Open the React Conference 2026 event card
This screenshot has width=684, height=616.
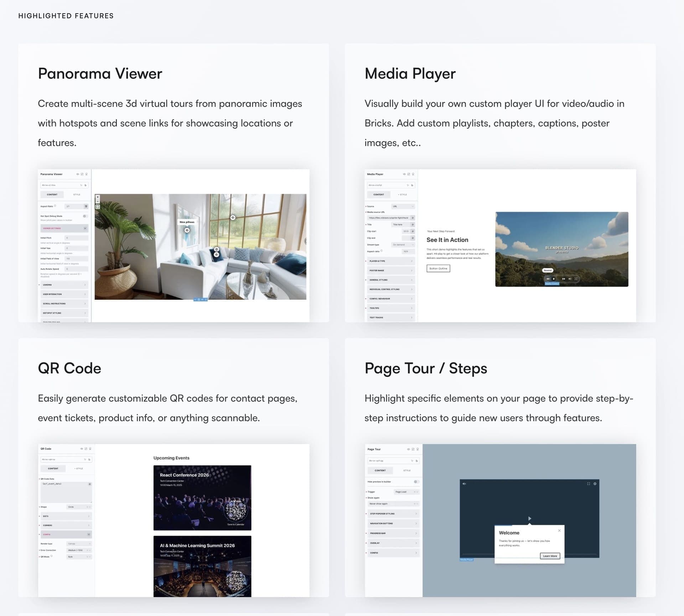point(202,498)
